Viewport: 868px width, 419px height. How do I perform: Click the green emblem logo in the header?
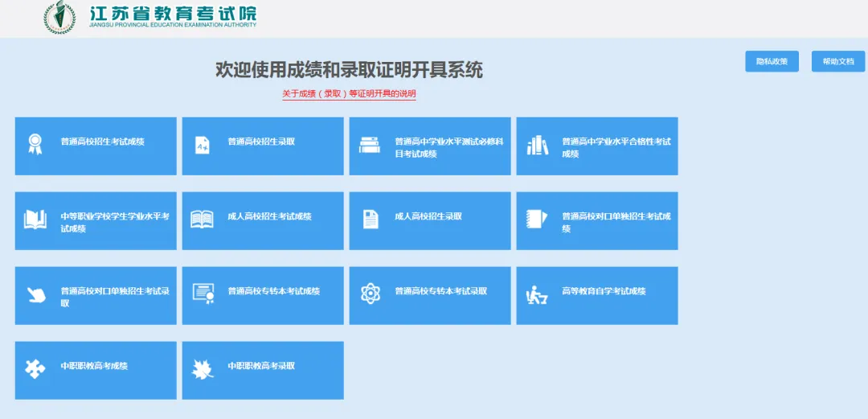[59, 18]
